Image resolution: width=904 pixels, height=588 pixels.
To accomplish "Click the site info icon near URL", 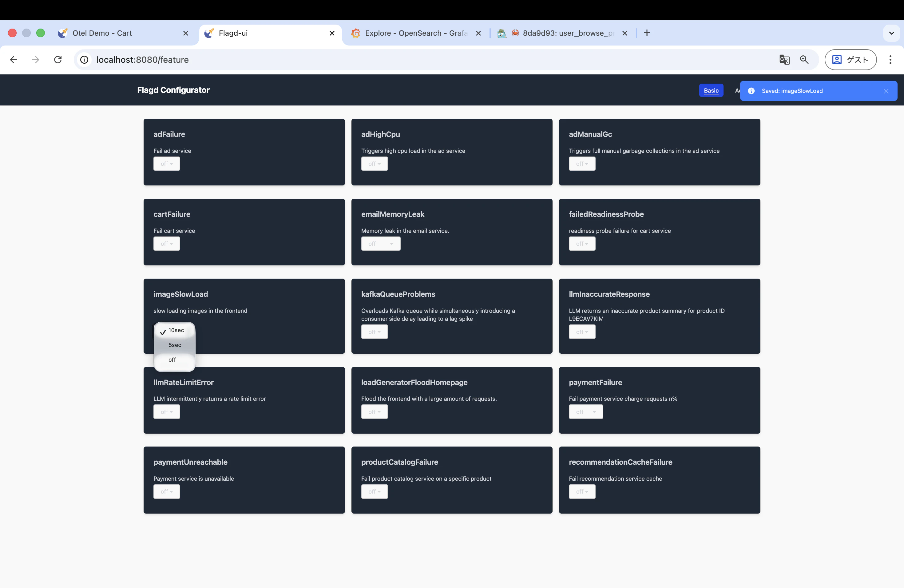I will (x=84, y=60).
